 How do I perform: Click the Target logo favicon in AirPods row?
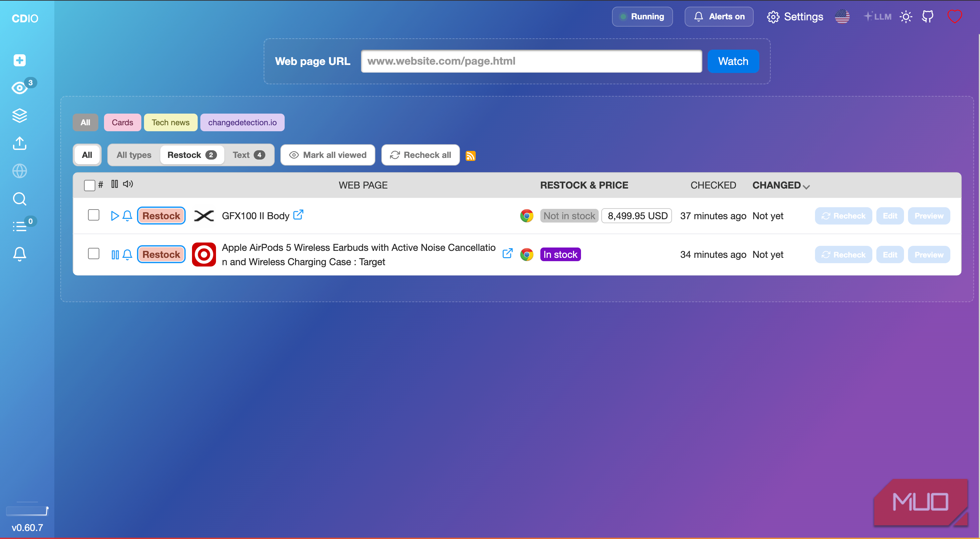(204, 254)
